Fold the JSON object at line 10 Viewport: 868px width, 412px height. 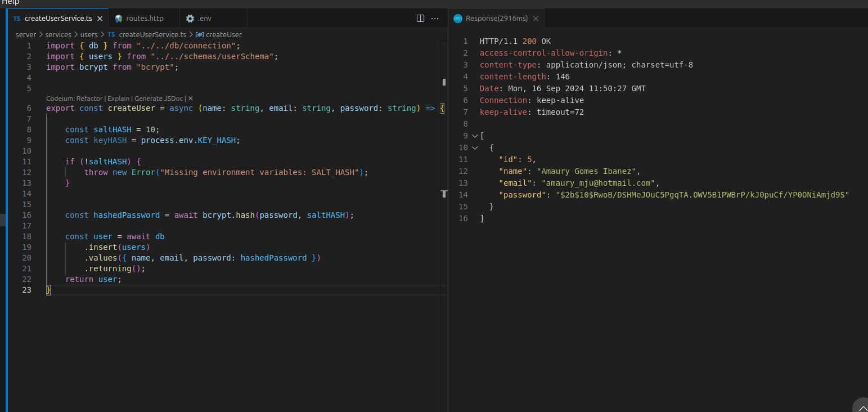pos(475,147)
